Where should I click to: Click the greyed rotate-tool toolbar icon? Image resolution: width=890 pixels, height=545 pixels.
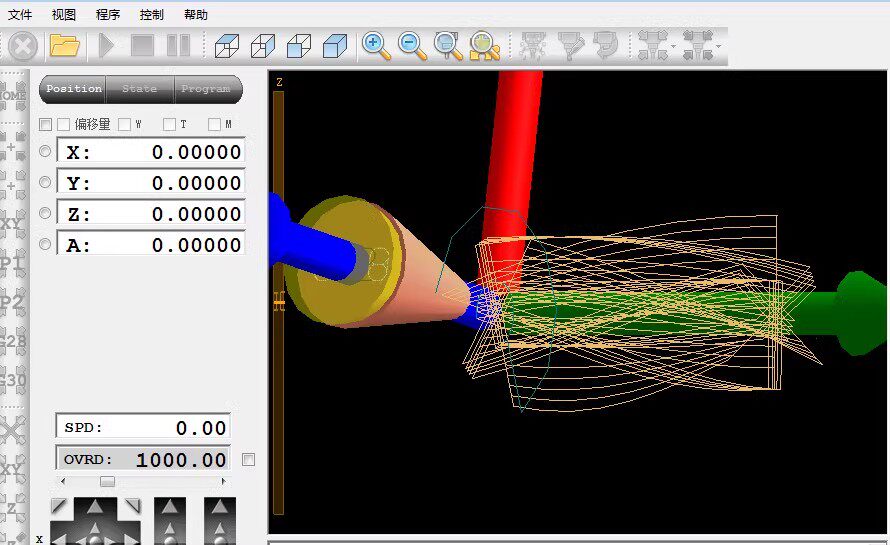point(606,45)
